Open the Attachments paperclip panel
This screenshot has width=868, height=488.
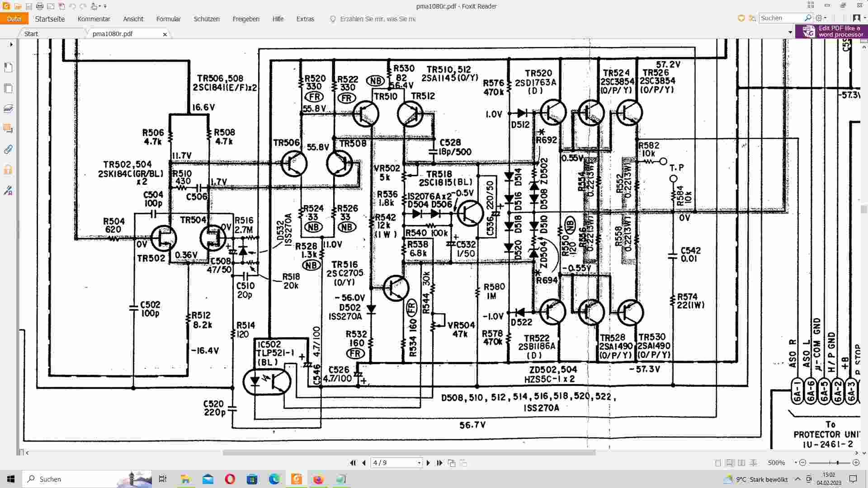tap(8, 149)
